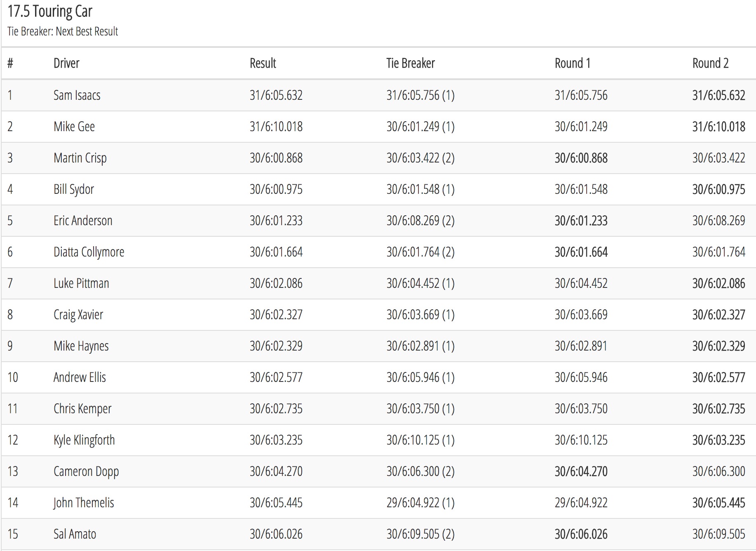Click Cameron Dopp's Round 1 time
This screenshot has height=551, width=756.
point(581,471)
